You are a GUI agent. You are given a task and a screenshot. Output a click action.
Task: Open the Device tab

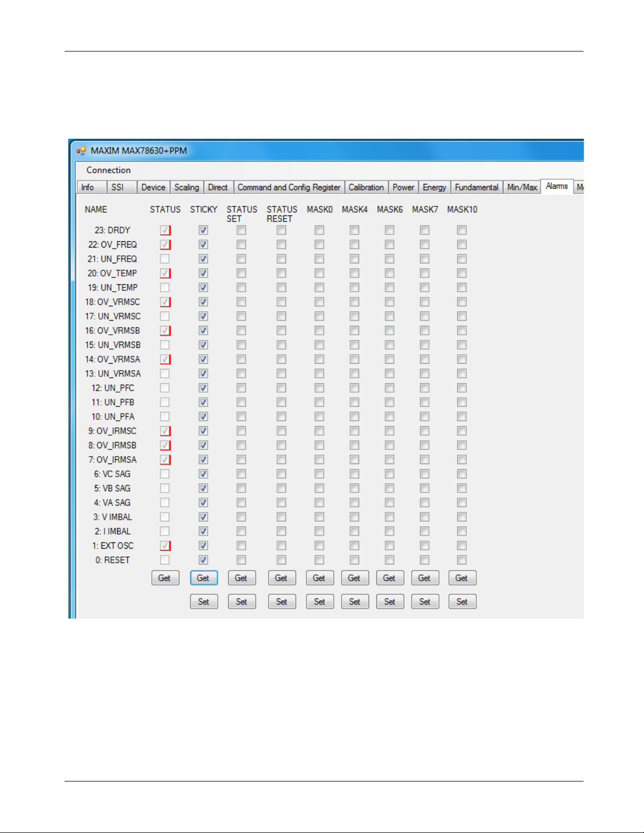click(x=154, y=188)
